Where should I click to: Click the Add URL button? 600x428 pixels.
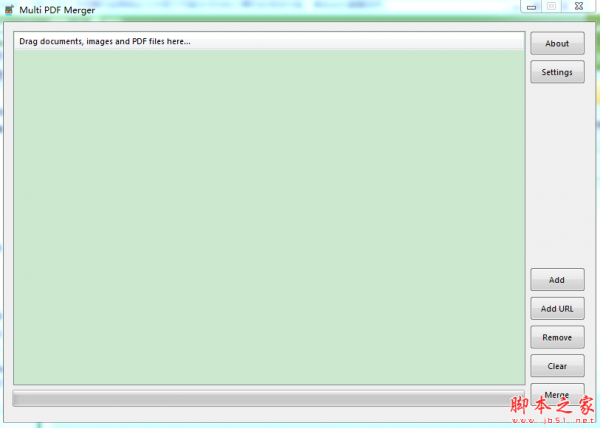coord(557,308)
